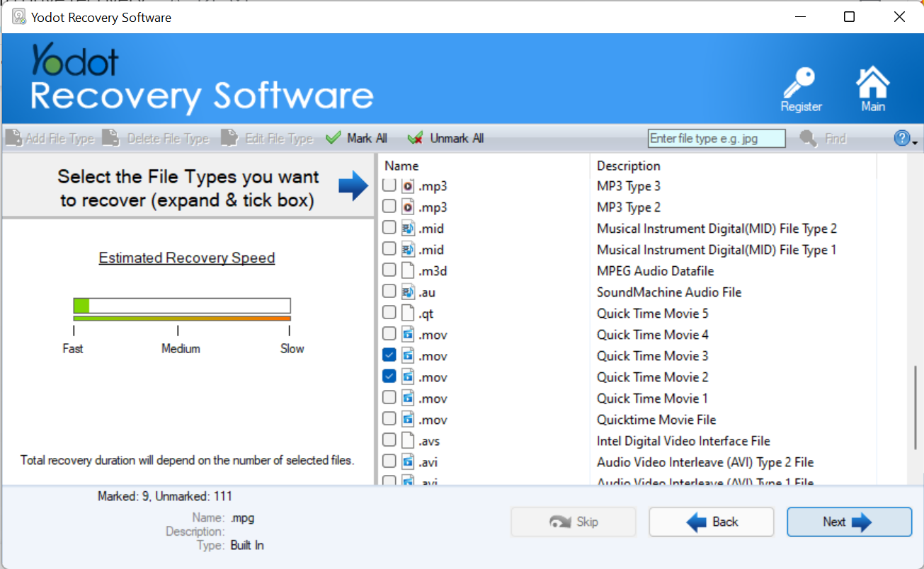This screenshot has width=924, height=569.
Task: Click the .mid icon for MID File Type 1
Action: pos(407,250)
